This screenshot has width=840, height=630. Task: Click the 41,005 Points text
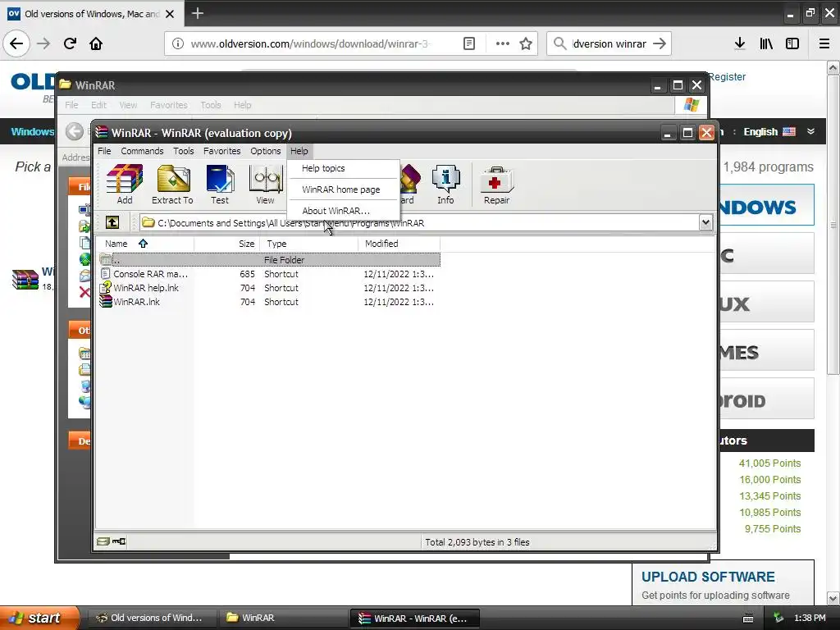(x=769, y=463)
